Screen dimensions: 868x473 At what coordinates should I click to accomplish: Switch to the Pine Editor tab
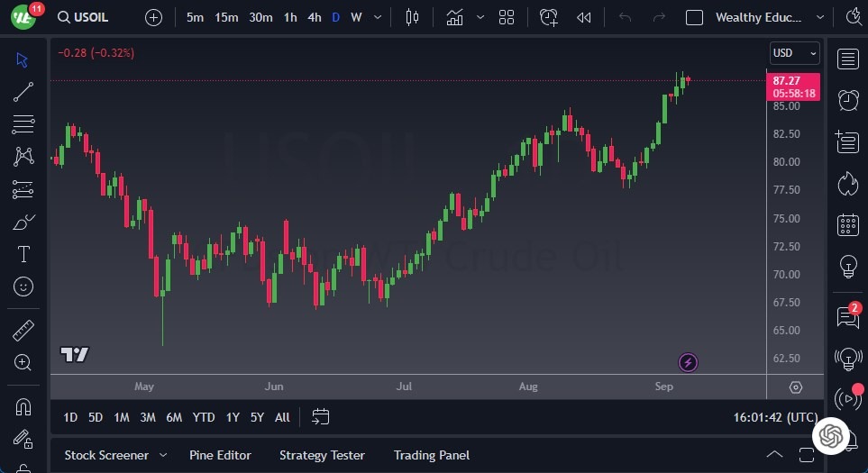220,455
